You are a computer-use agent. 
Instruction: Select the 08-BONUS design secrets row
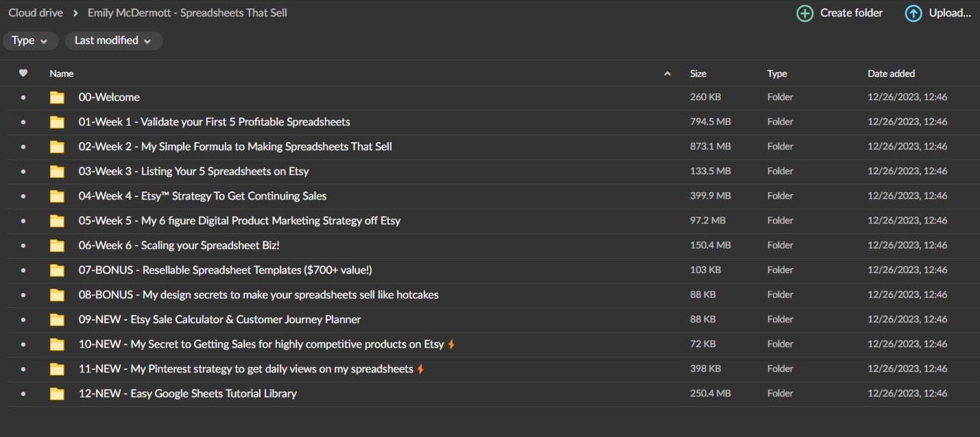pyautogui.click(x=259, y=295)
